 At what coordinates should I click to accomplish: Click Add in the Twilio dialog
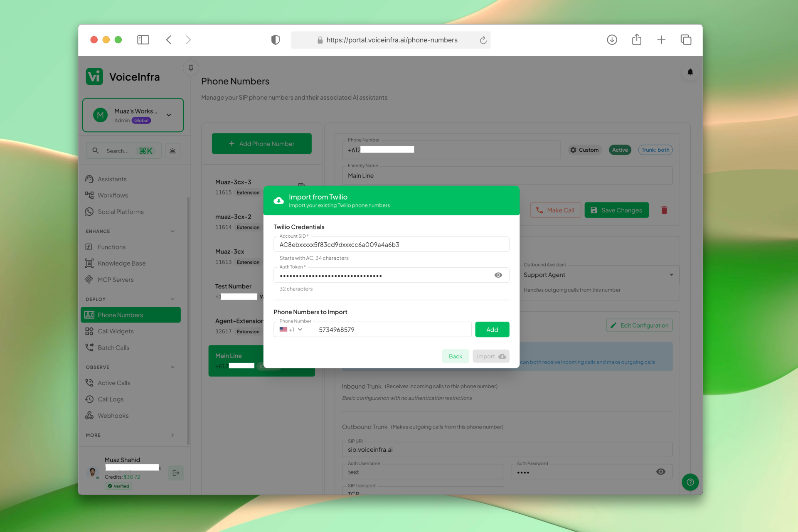pyautogui.click(x=492, y=330)
